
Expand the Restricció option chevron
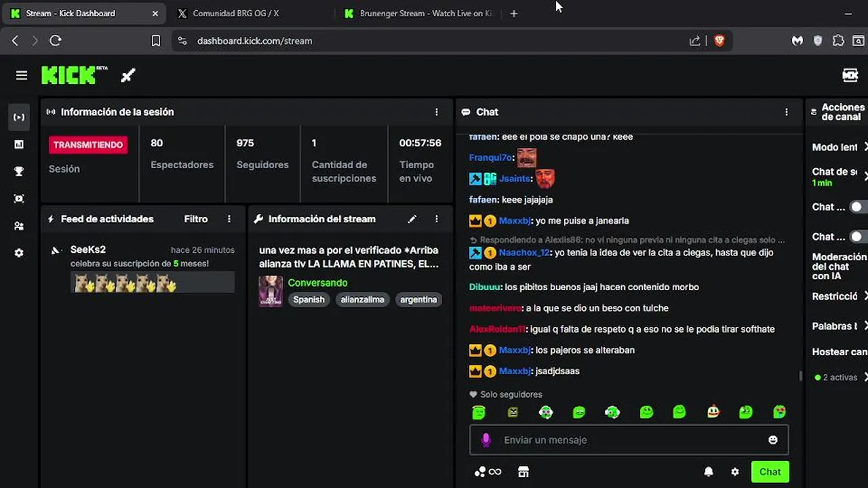865,296
